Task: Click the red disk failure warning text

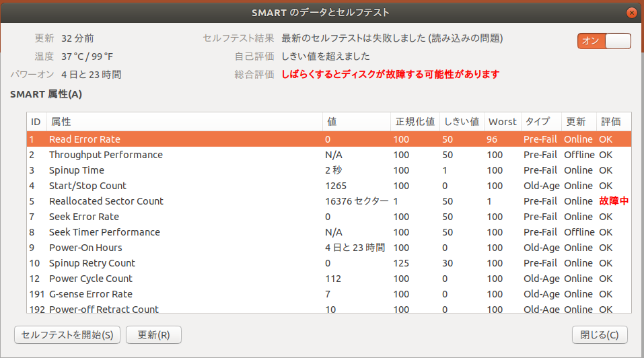Action: pyautogui.click(x=390, y=74)
